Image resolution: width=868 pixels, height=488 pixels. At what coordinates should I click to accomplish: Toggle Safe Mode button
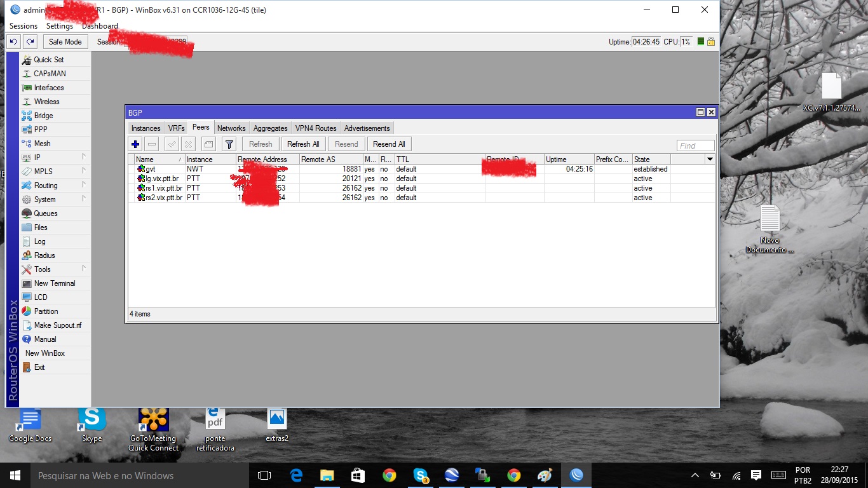click(x=65, y=42)
